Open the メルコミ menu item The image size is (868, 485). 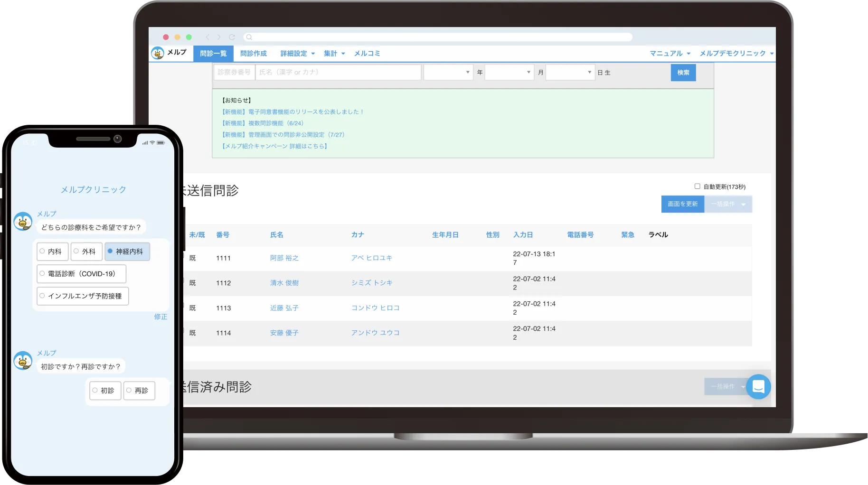[367, 54]
